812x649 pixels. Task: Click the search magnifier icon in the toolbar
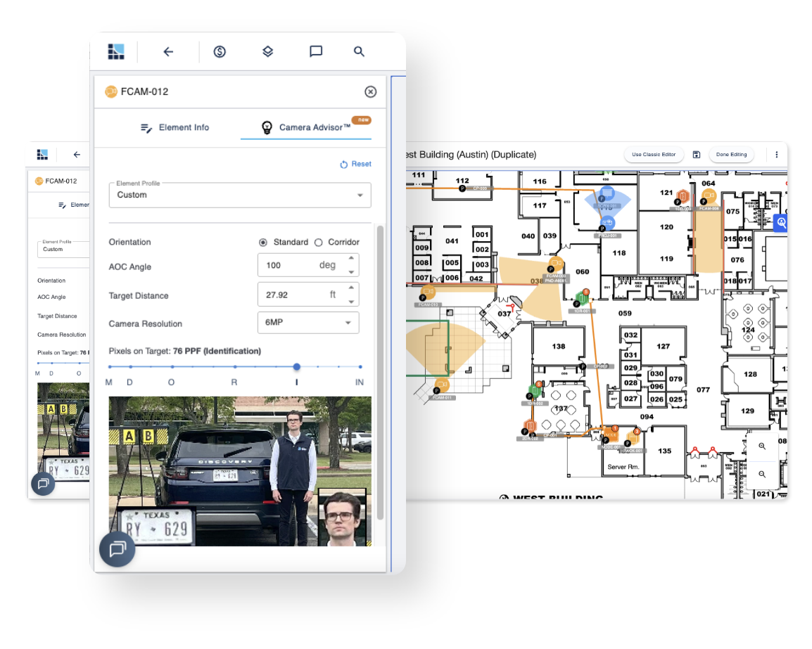(x=359, y=51)
